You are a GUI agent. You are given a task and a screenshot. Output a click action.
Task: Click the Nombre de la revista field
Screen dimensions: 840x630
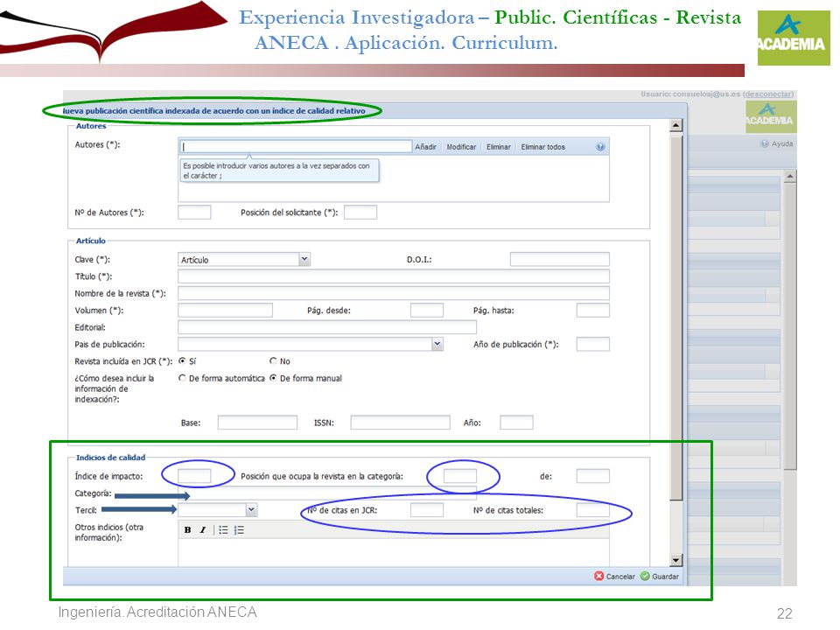click(x=393, y=294)
